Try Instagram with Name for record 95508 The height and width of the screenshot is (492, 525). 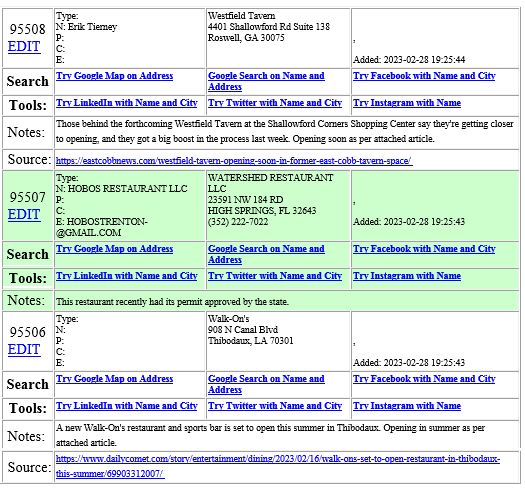tap(407, 102)
